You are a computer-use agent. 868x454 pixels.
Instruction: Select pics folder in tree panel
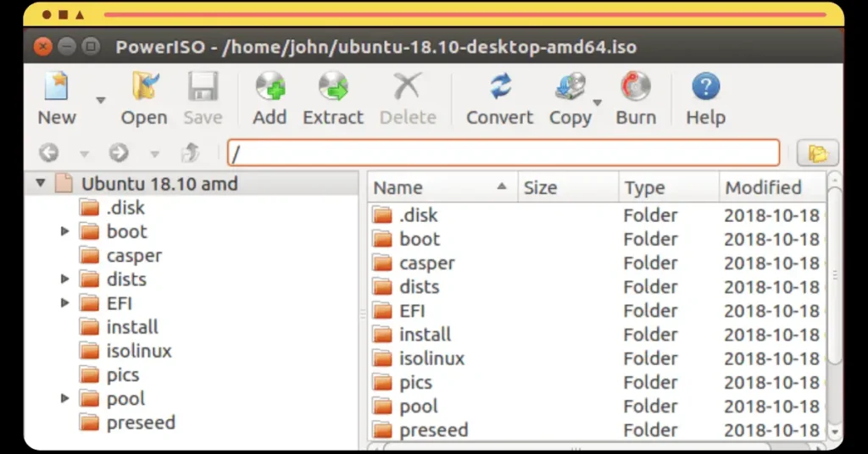click(123, 375)
